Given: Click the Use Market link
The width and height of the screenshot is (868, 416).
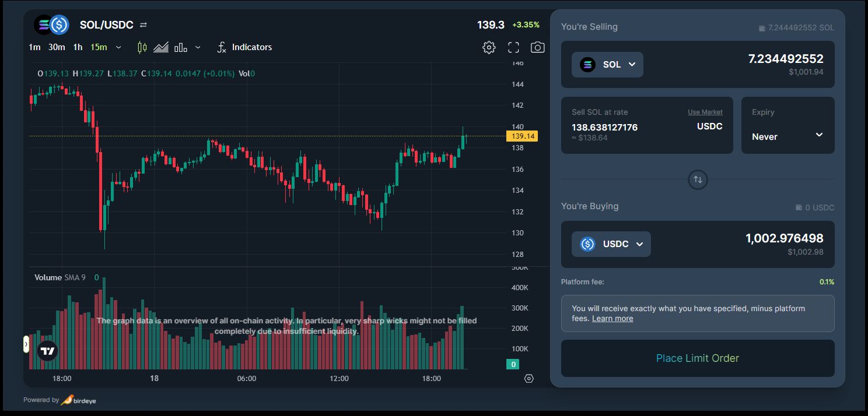Looking at the screenshot, I should pyautogui.click(x=705, y=112).
